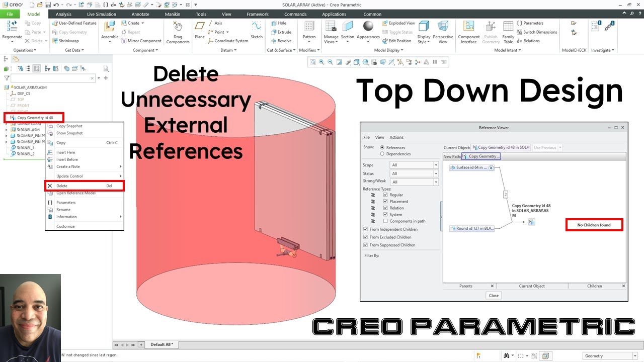Click Switch Dimensions in Model Intent
Viewport: 644px width, 362px height.
(537, 32)
